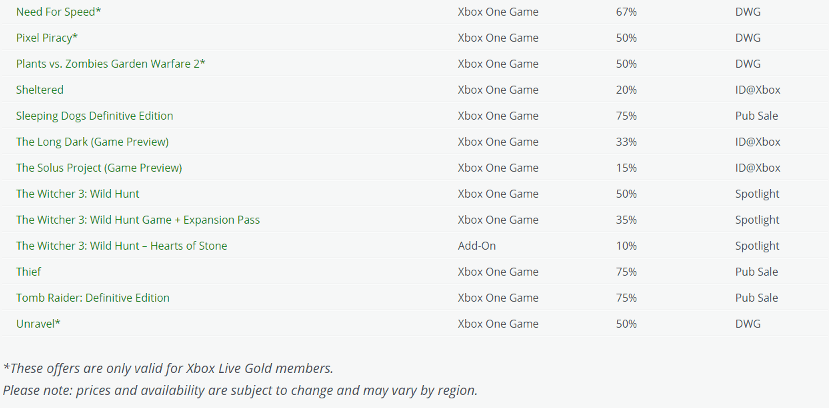Click ID@Xbox label in the Sheltered row
Screen dimensions: 829x408
coord(757,90)
